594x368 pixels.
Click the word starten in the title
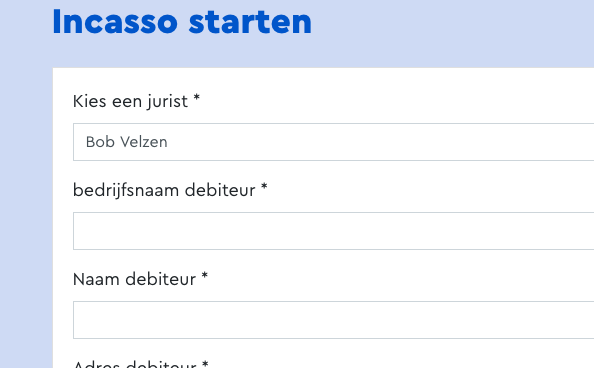click(250, 23)
